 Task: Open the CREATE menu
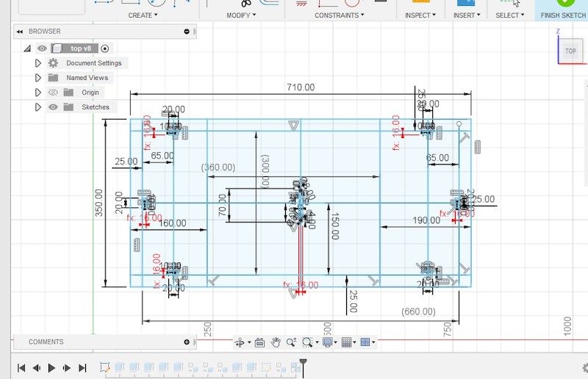tap(143, 15)
